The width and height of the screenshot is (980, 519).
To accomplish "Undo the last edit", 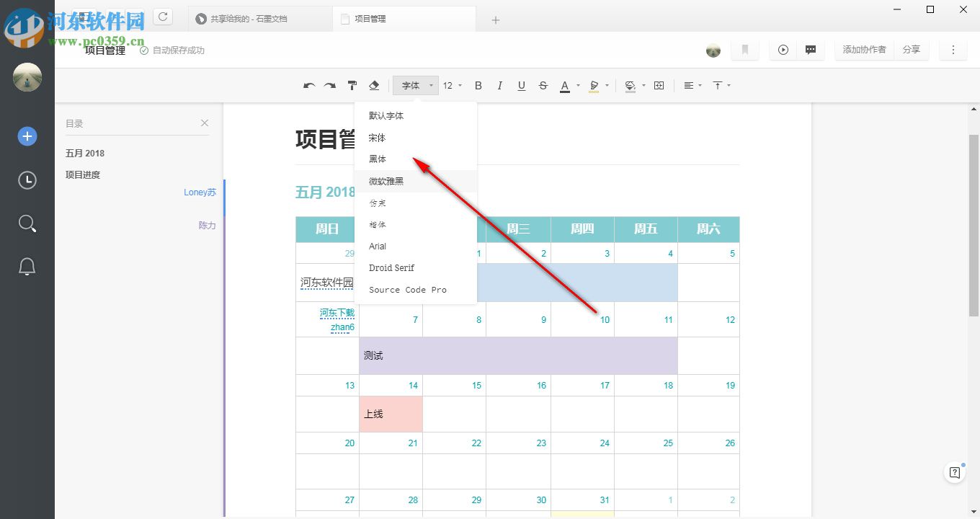I will [x=309, y=86].
